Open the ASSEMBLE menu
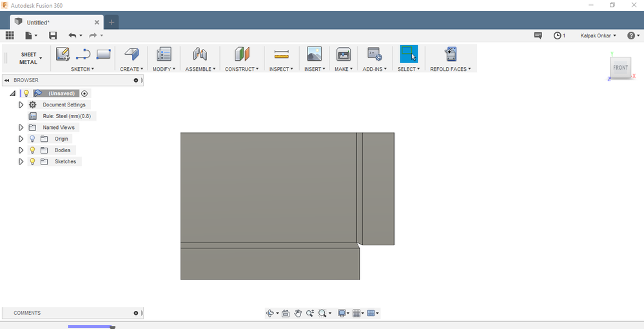Screen dimensions: 644x329 [200, 69]
